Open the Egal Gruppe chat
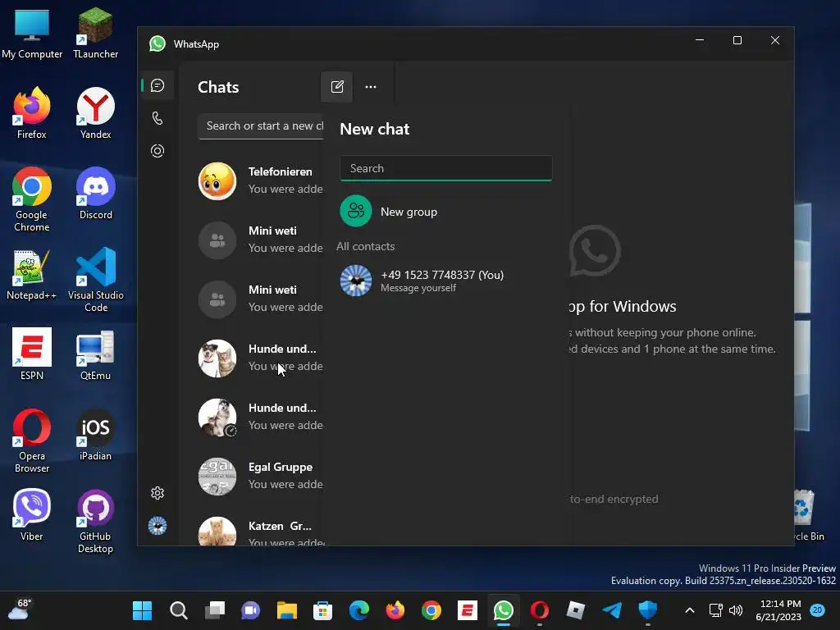 (x=258, y=476)
